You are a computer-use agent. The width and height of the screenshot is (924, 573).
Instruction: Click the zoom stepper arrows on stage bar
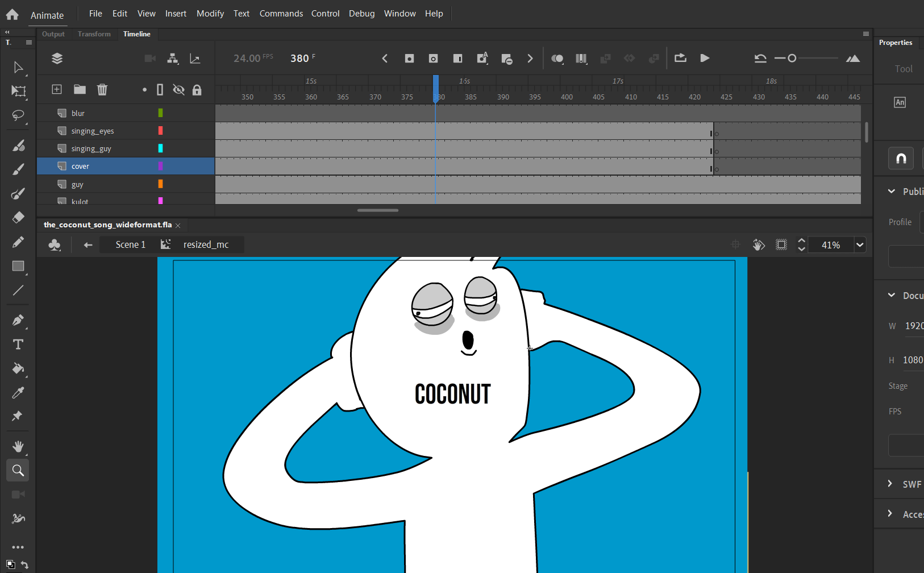801,244
